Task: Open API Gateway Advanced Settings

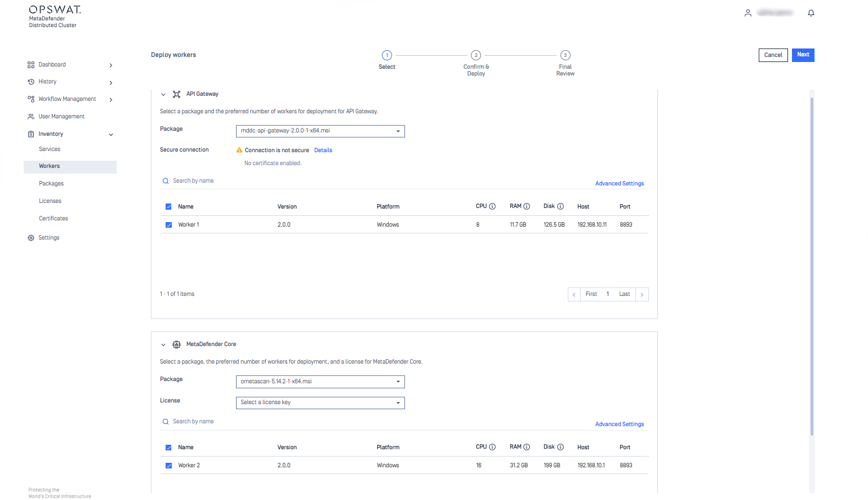Action: pyautogui.click(x=620, y=184)
